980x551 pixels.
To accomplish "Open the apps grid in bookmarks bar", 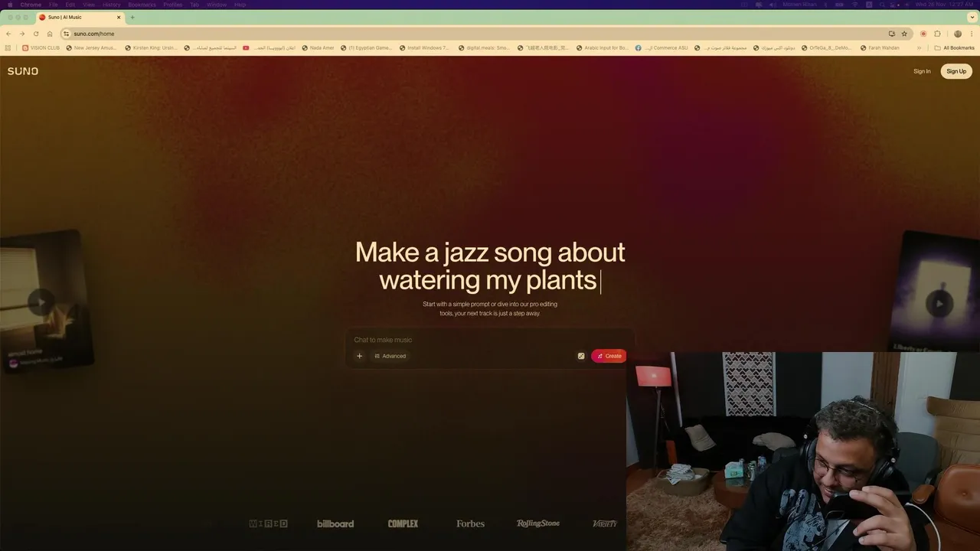I will point(8,47).
